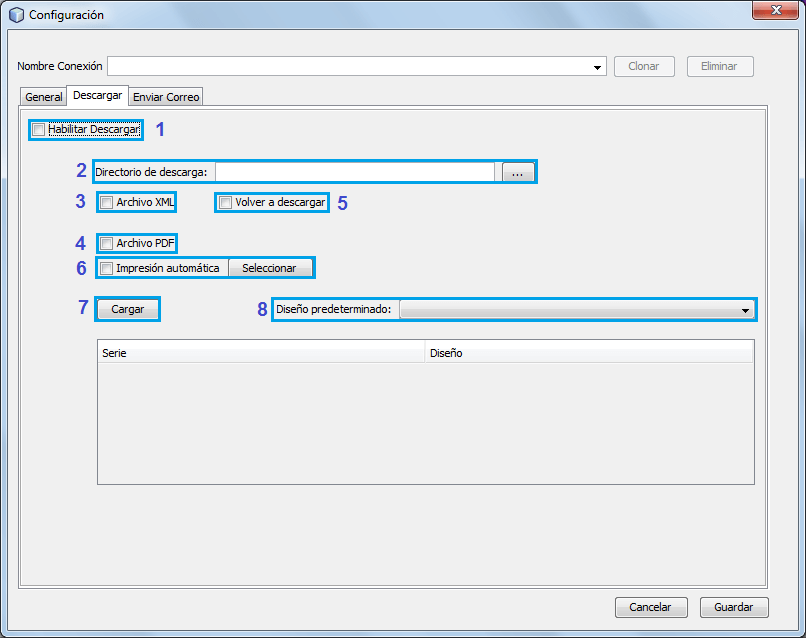Click the Serie column header
The width and height of the screenshot is (806, 638).
tap(260, 353)
